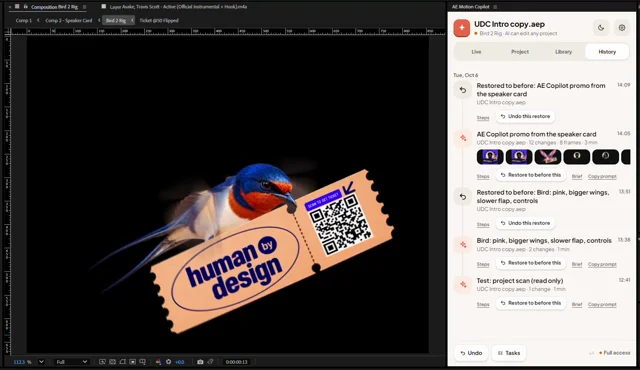Copy prompt of Bird: pink bigger wings entry
This screenshot has height=370, width=640.
click(602, 264)
